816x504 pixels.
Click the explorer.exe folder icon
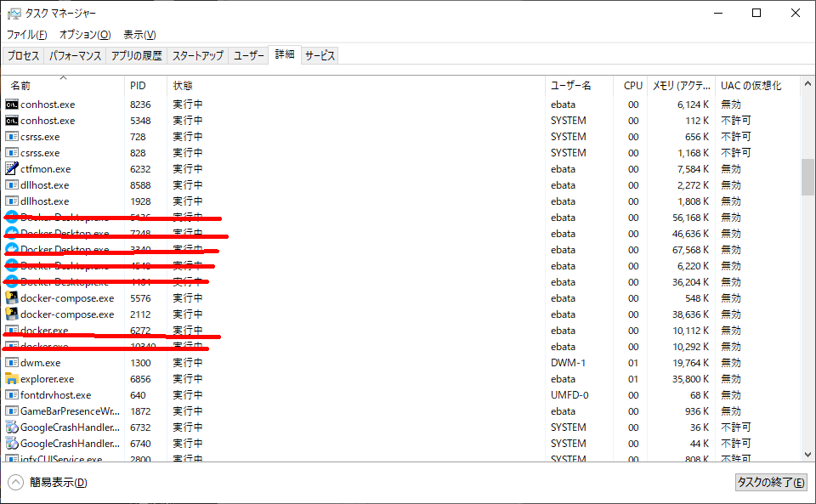pos(12,379)
